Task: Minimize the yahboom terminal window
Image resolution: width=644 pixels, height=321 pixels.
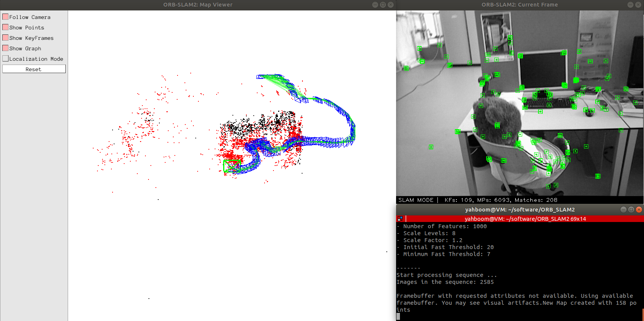Action: 623,210
